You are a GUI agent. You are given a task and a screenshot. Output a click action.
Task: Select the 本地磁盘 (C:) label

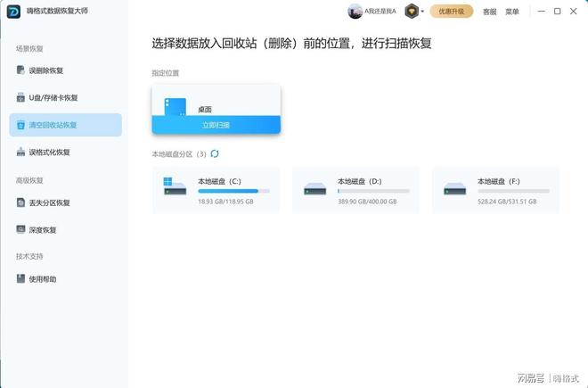(x=219, y=181)
